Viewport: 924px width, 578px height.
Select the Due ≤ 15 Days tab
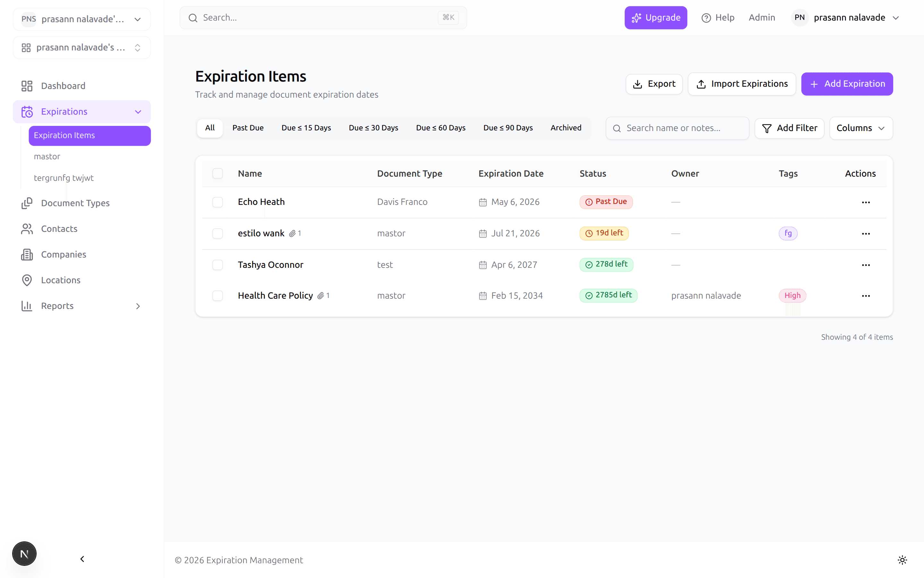[306, 128]
